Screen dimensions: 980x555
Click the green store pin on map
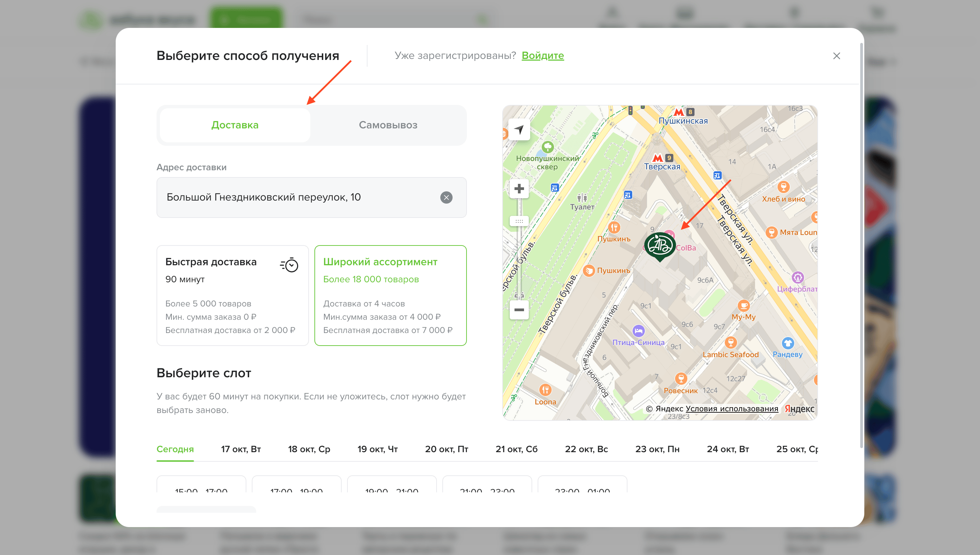pos(660,245)
